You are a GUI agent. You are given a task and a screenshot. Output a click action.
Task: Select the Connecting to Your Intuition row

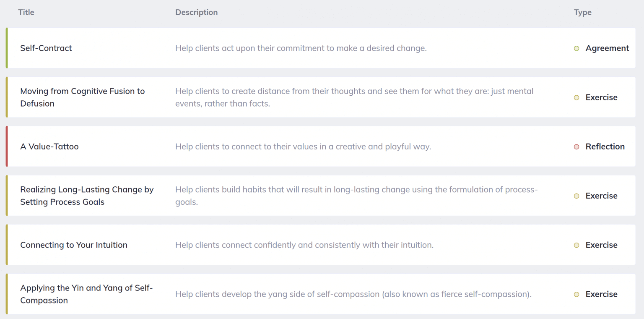[74, 245]
